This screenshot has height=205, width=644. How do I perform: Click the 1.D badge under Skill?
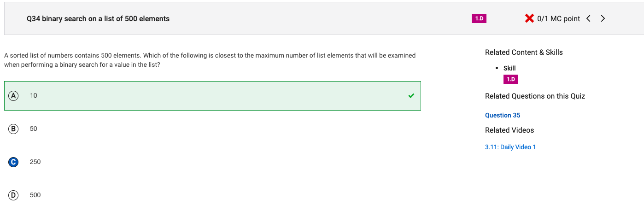click(x=511, y=79)
